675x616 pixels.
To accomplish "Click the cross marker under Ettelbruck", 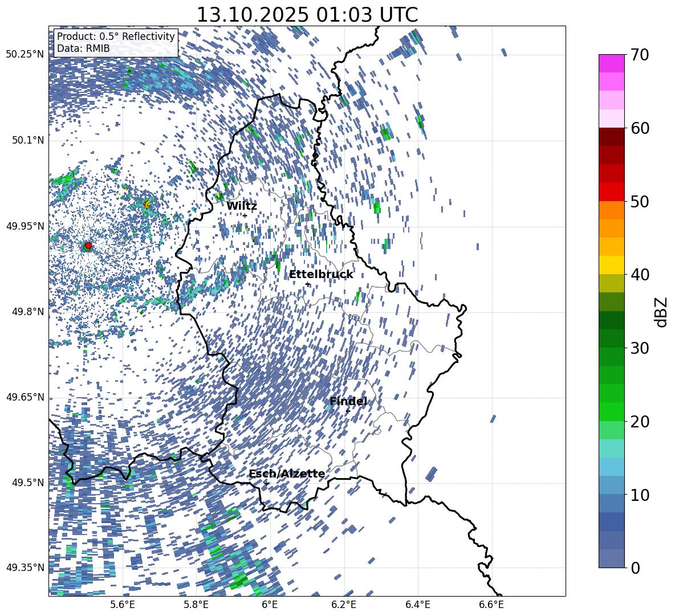I will [x=307, y=284].
